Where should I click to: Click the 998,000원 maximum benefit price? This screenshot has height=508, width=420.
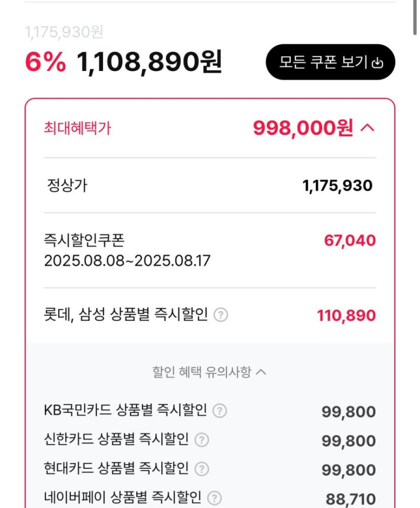coord(303,128)
